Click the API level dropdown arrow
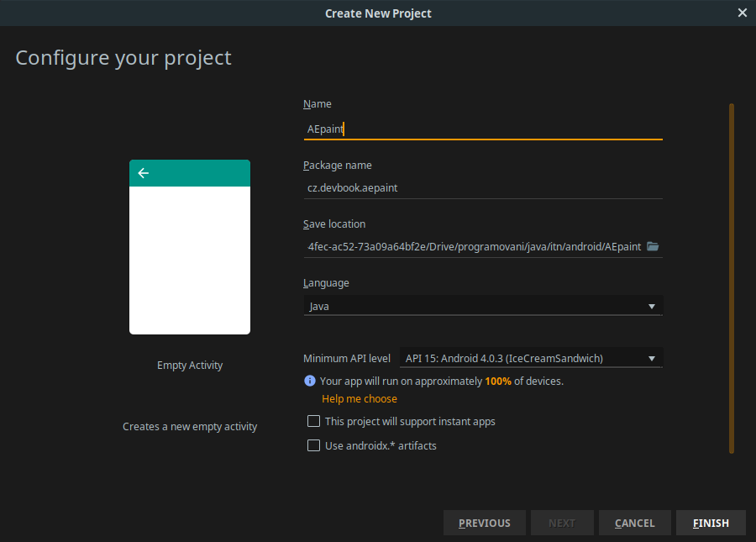This screenshot has height=542, width=756. click(x=652, y=357)
